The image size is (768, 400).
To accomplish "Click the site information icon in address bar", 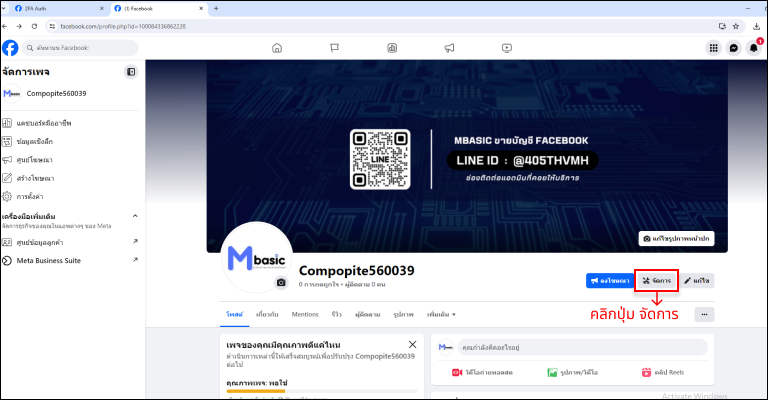I will click(x=52, y=26).
